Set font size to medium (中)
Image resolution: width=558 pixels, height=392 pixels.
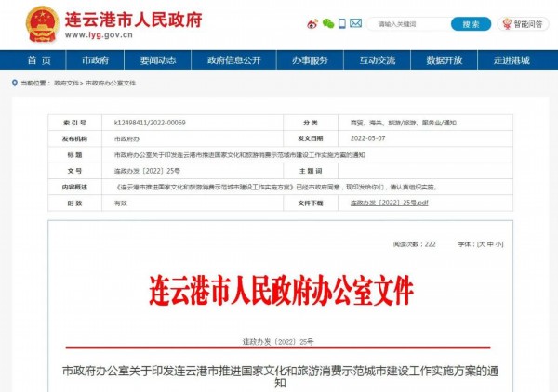[x=490, y=243]
